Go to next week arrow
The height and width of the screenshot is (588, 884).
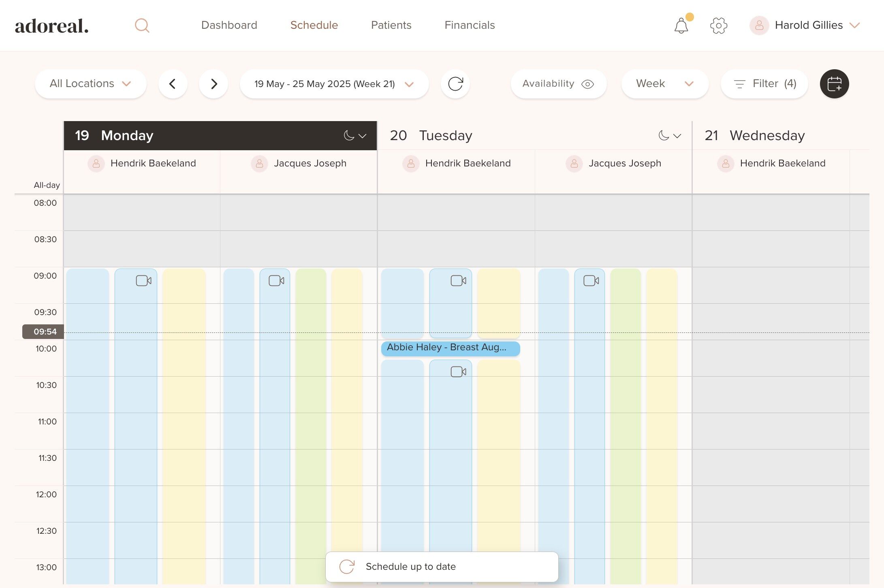click(x=214, y=84)
